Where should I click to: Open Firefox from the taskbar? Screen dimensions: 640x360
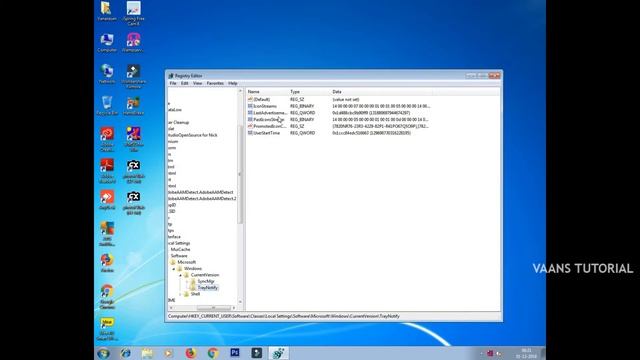pos(191,353)
